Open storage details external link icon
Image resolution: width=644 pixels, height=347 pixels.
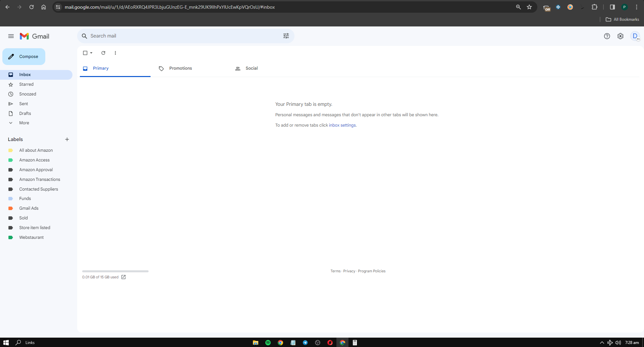click(123, 277)
